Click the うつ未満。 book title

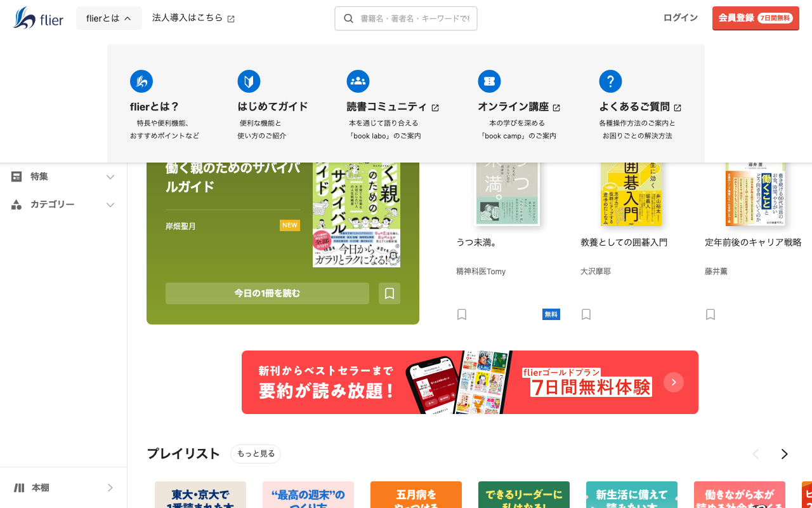tap(476, 243)
